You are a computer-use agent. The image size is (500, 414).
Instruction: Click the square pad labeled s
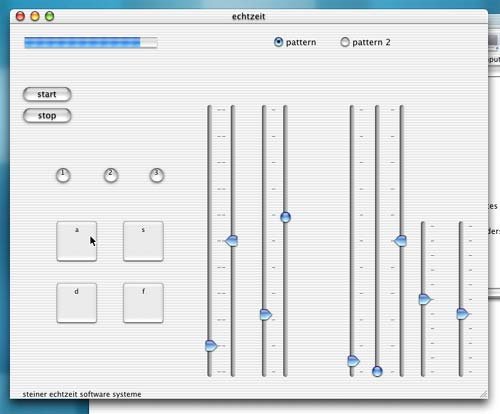[x=143, y=241]
